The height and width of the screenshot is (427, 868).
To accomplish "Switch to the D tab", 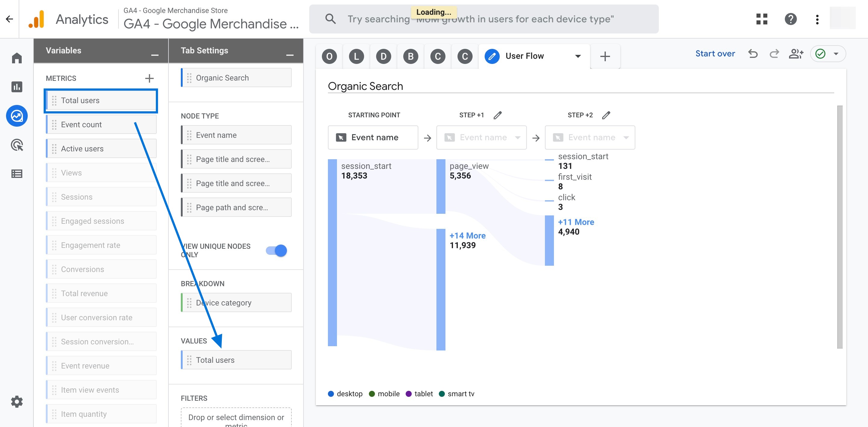I will 383,56.
